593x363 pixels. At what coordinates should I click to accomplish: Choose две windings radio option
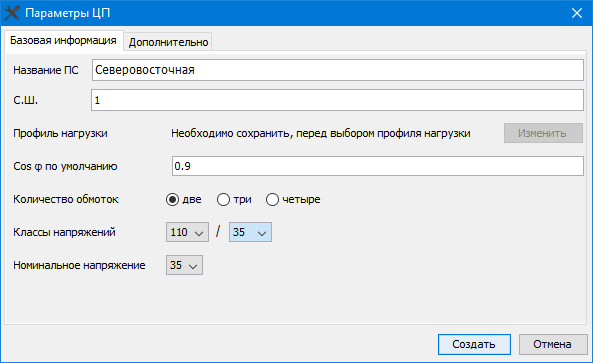click(184, 199)
